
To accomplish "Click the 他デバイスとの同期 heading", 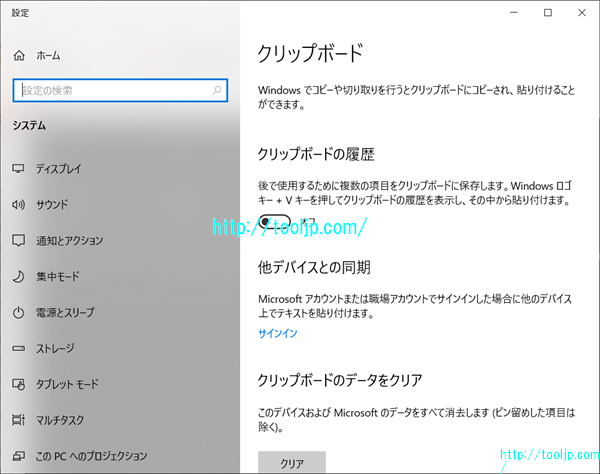I will point(314,267).
